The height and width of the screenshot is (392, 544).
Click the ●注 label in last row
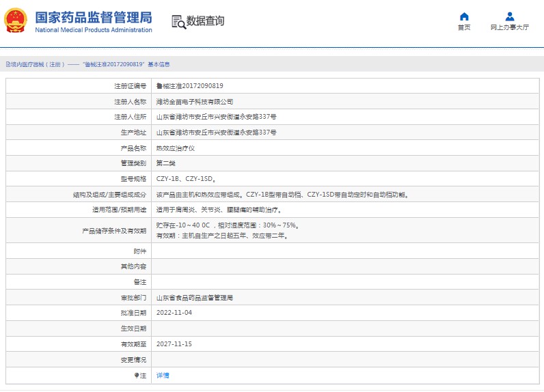click(x=140, y=376)
